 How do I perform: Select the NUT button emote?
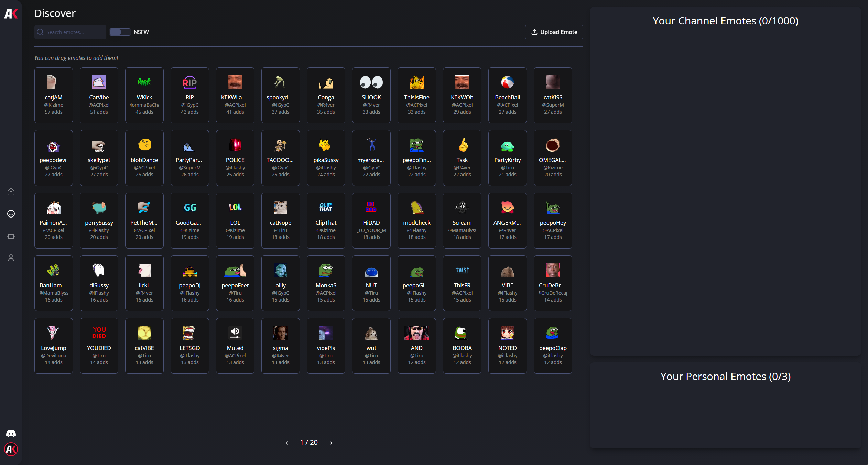(371, 283)
